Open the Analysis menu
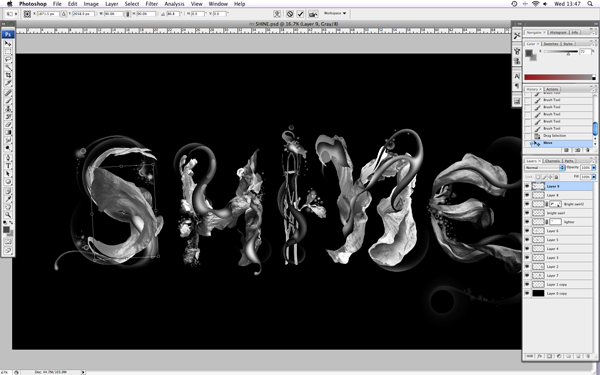600x375 pixels. point(174,4)
